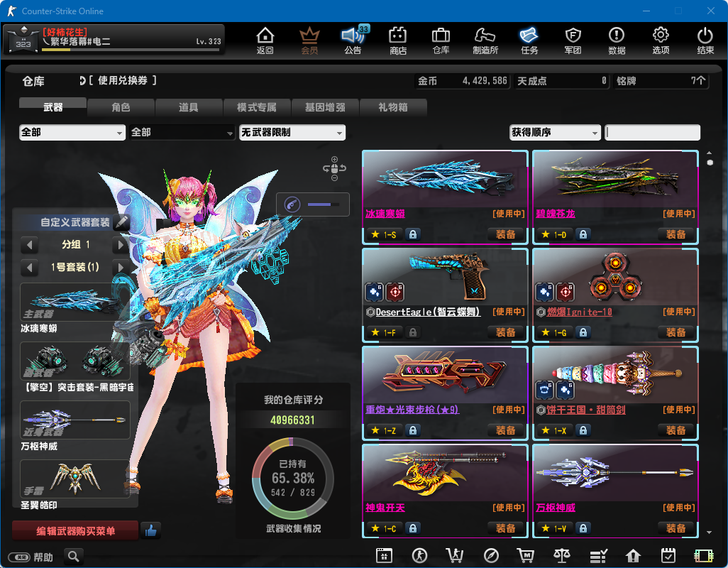Image resolution: width=728 pixels, height=568 pixels.
Task: Open the 数据 statistics icon
Action: (617, 40)
